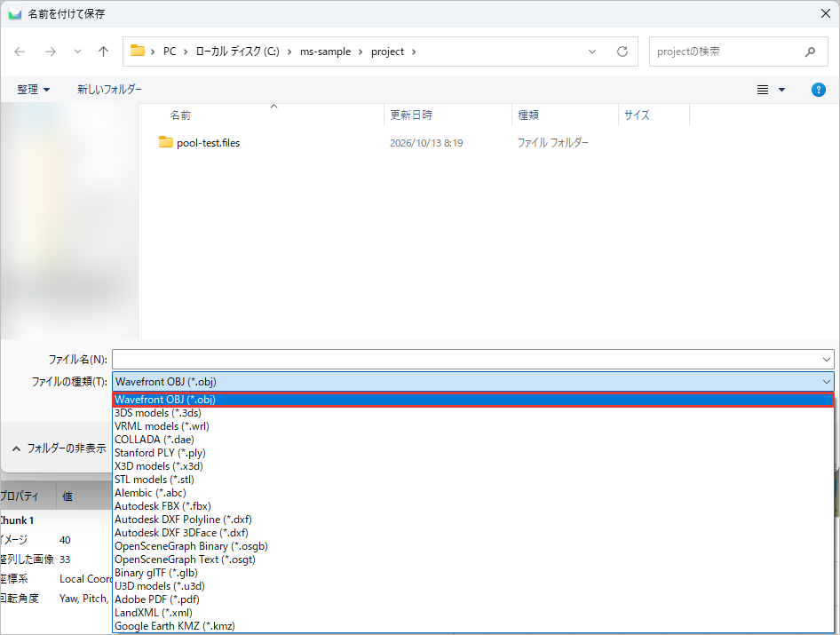This screenshot has width=840, height=635.
Task: Sort by 名前 column header
Action: [263, 115]
